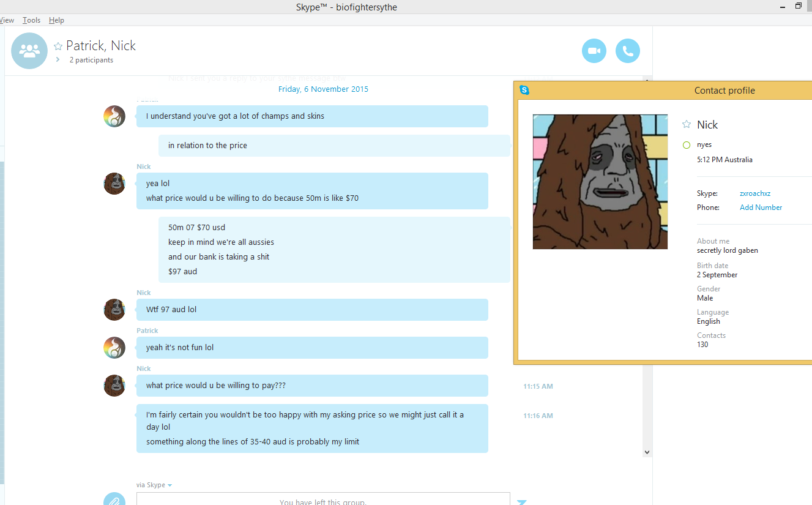812x505 pixels.
Task: Open the View menu
Action: [x=7, y=20]
